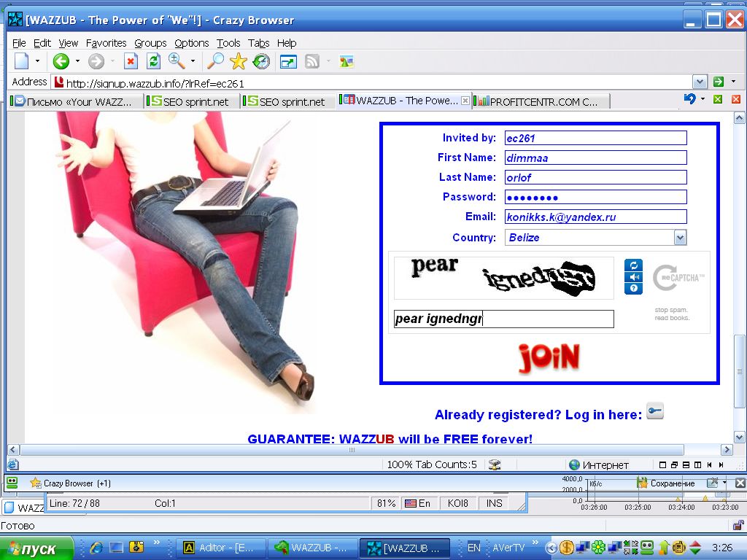Switch to the PROFITCENTR.COM tab

tap(541, 101)
